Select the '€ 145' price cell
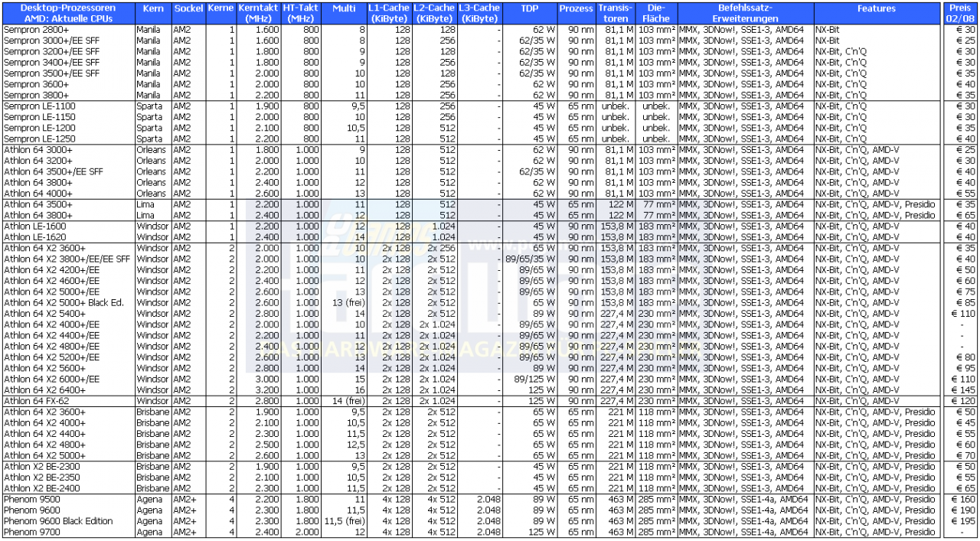 (964, 389)
